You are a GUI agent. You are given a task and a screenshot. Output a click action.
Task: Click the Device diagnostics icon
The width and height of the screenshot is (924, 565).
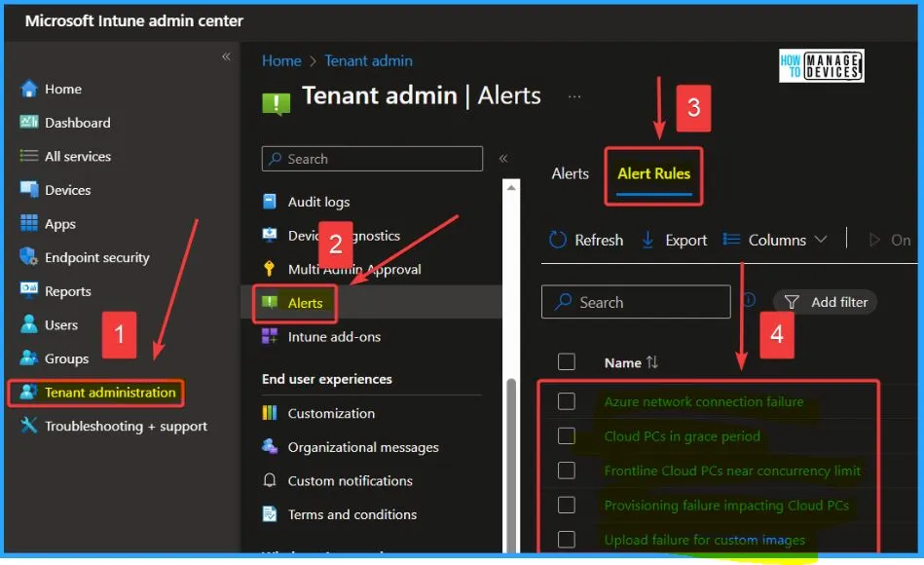click(x=270, y=235)
